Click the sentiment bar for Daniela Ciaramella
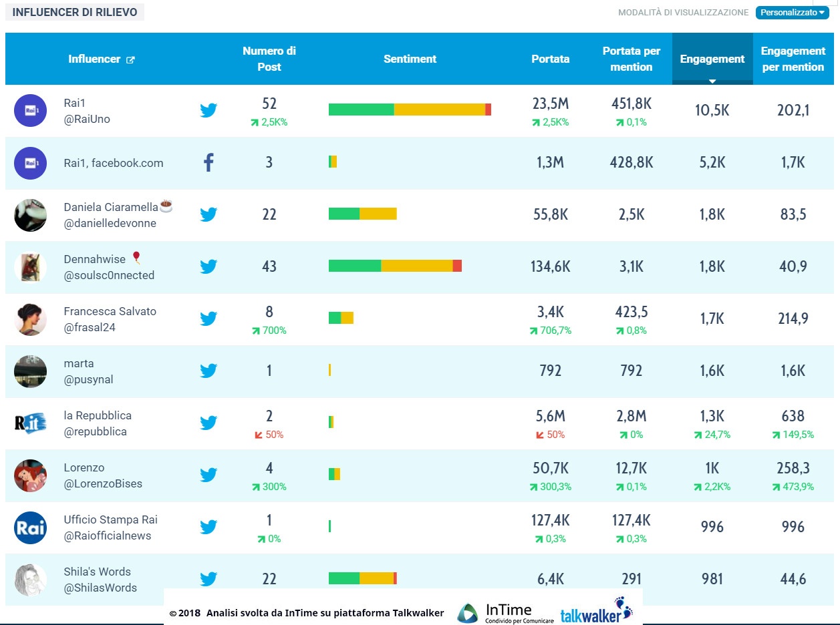 (363, 214)
